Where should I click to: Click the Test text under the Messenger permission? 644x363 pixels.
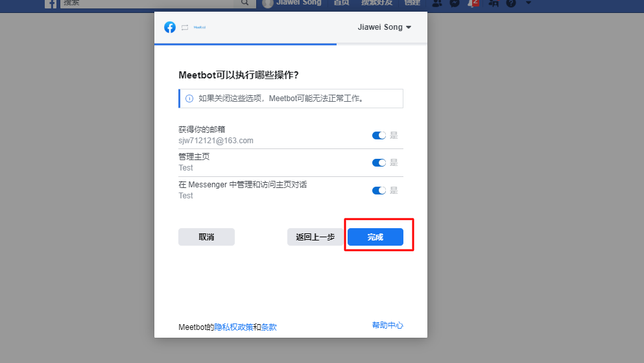click(185, 196)
